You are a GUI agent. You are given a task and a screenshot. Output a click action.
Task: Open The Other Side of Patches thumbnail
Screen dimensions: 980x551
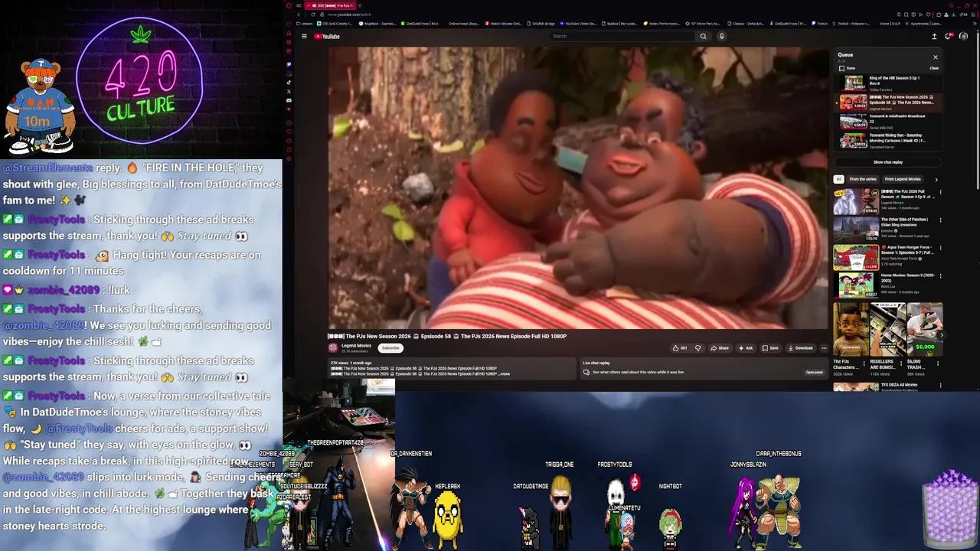(x=856, y=229)
